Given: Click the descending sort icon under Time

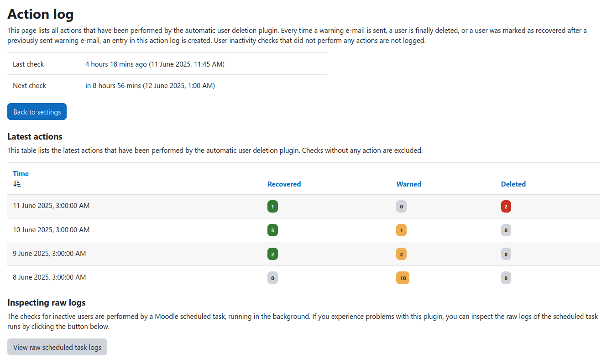Looking at the screenshot, I should click(17, 184).
